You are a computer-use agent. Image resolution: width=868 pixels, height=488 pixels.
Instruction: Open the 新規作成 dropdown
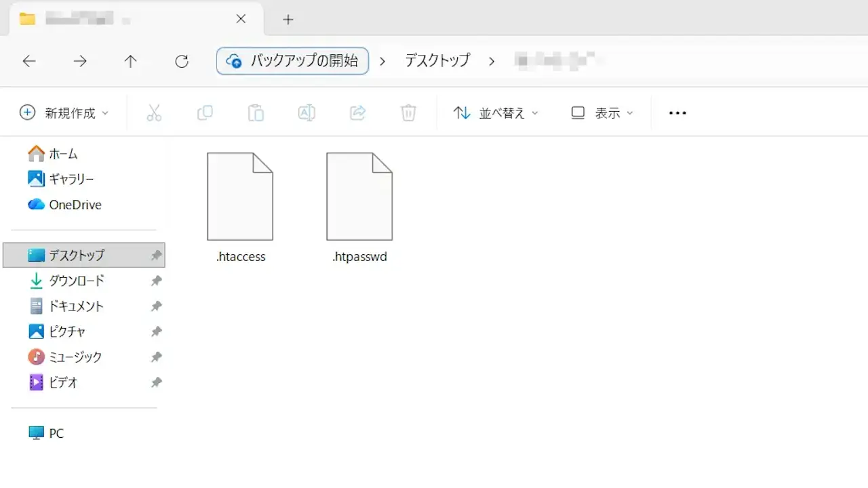click(x=64, y=113)
